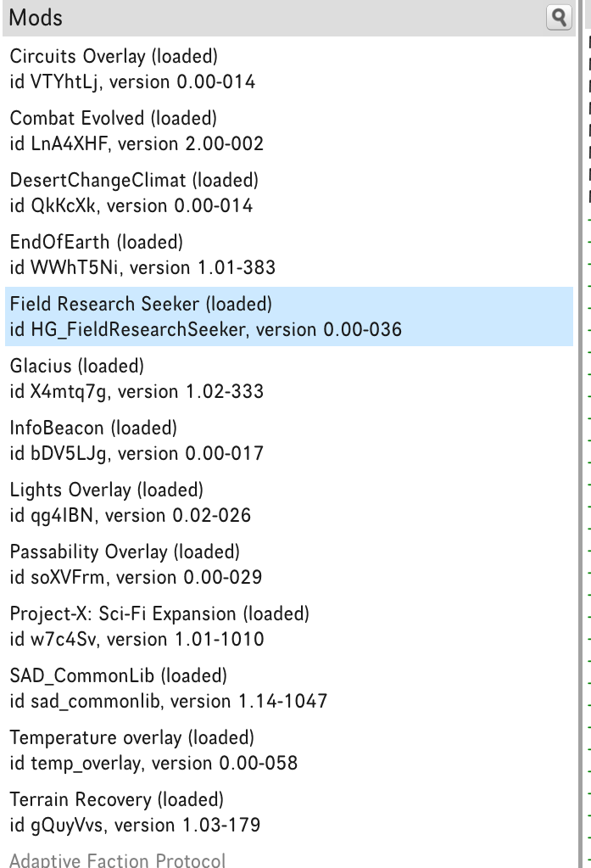Select the greyed-out Adaptive Faction Protocol mod
Screen dimensions: 591x868
coord(117,860)
